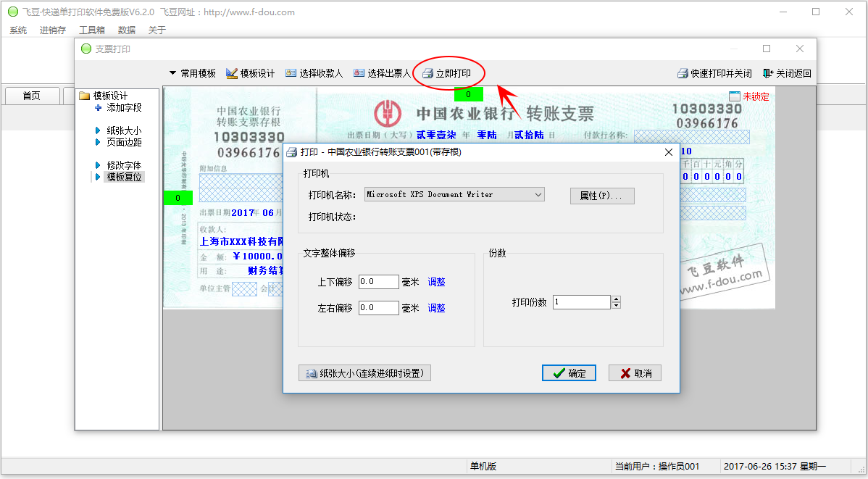Maximize the main 飞豆 application window
868x479 pixels.
tap(816, 12)
